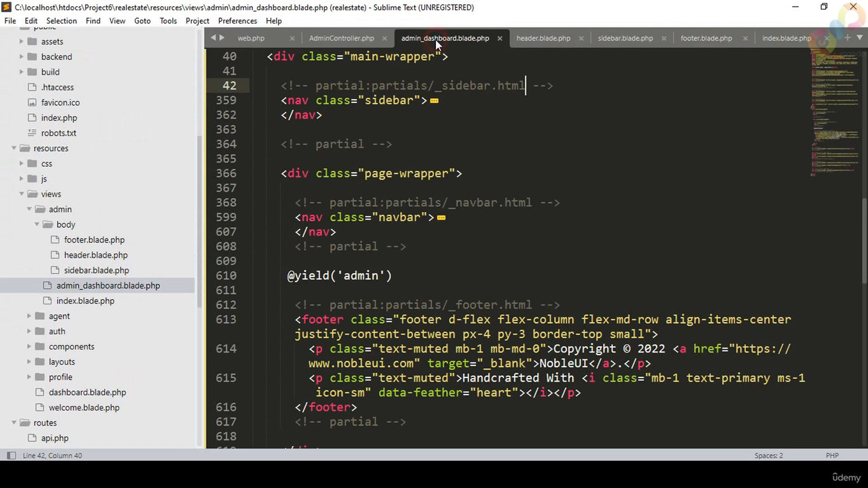Viewport: 868px width, 488px height.
Task: Switch to the footer.blade.php tab
Action: click(706, 38)
